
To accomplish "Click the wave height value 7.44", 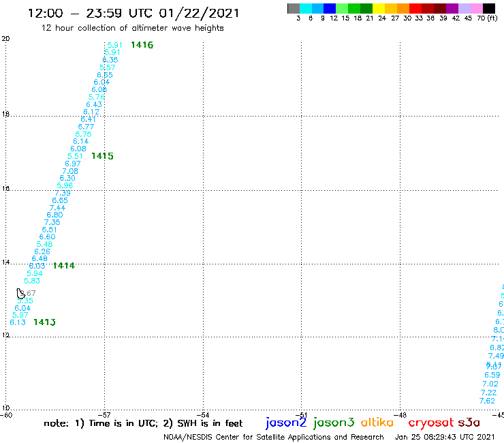I will pyautogui.click(x=57, y=208).
